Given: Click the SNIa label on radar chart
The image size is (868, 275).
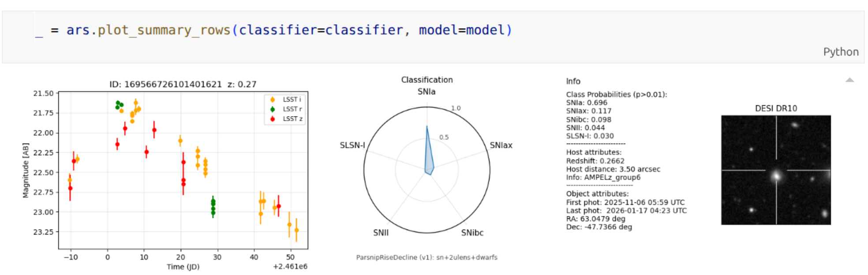Looking at the screenshot, I should (x=427, y=92).
